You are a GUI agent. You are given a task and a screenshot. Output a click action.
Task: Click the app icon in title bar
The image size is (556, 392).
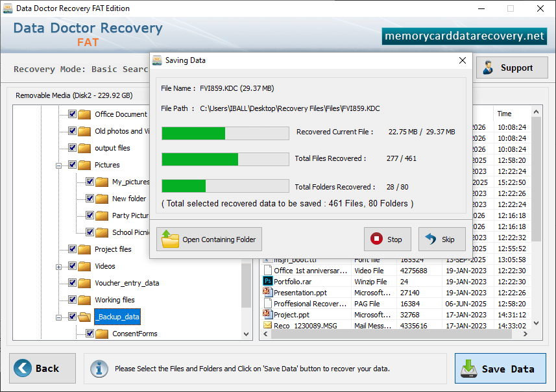click(x=7, y=8)
